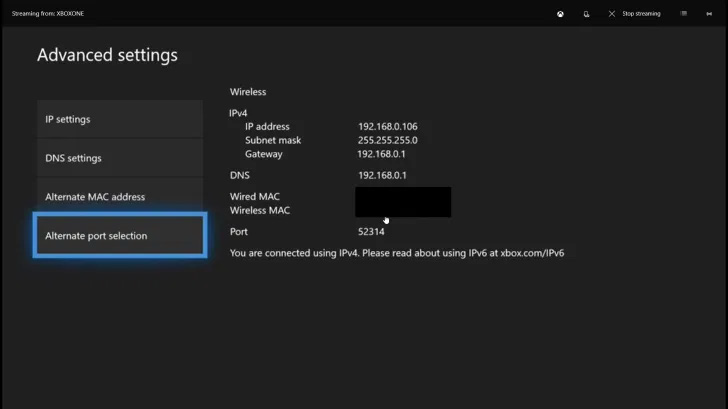Screen dimensions: 728x409
Task: Select Alternate port selection
Action: click(x=120, y=235)
